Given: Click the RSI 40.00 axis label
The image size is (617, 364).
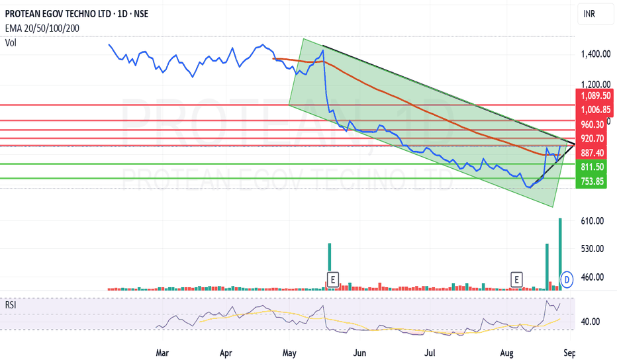Looking at the screenshot, I should (591, 322).
